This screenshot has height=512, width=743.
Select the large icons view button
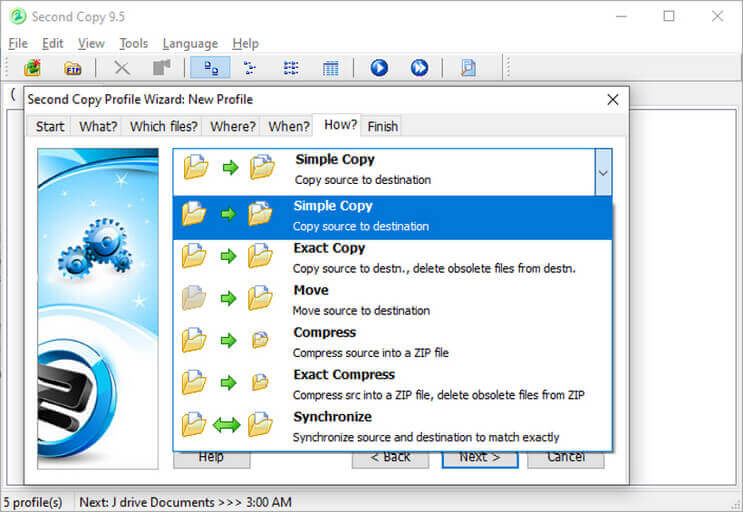210,68
